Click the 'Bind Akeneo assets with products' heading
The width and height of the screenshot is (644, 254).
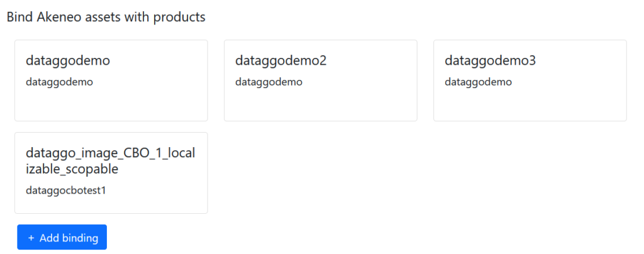tap(106, 17)
